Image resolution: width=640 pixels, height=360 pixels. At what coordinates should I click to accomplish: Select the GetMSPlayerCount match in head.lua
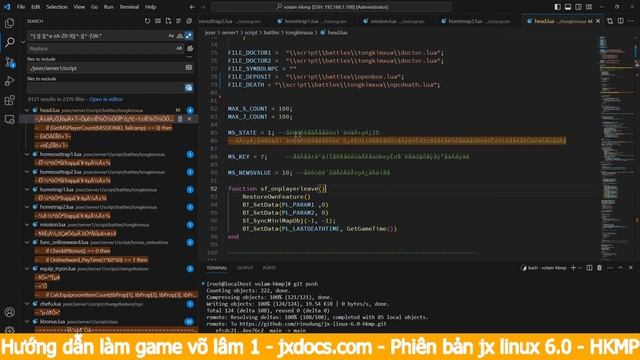(x=104, y=128)
